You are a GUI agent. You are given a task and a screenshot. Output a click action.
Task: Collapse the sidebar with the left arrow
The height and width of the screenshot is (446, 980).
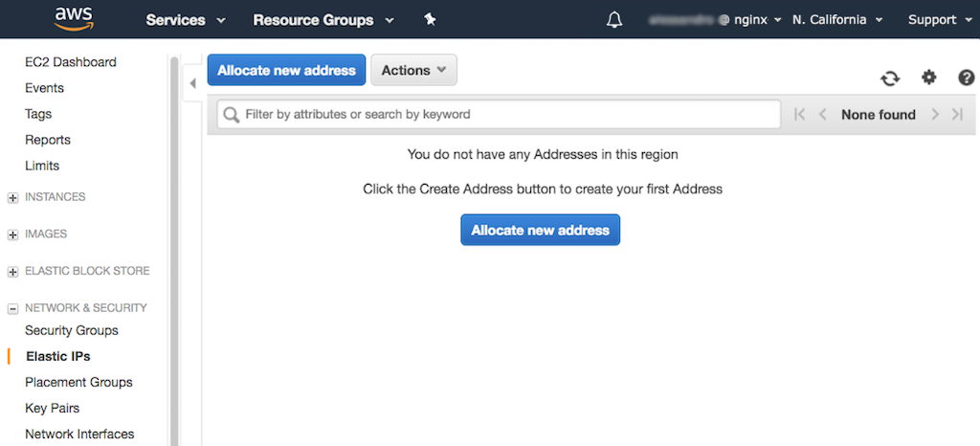click(x=192, y=84)
